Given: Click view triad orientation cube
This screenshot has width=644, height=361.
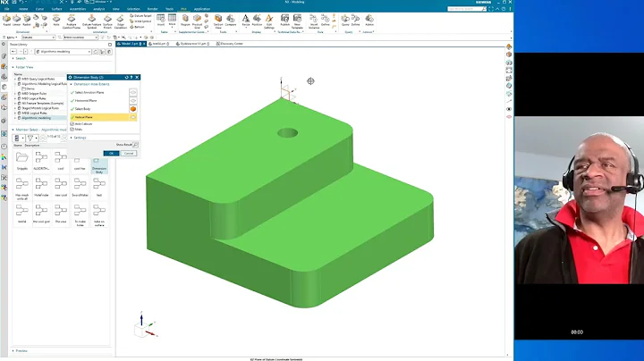Looking at the screenshot, I should click(x=141, y=330).
